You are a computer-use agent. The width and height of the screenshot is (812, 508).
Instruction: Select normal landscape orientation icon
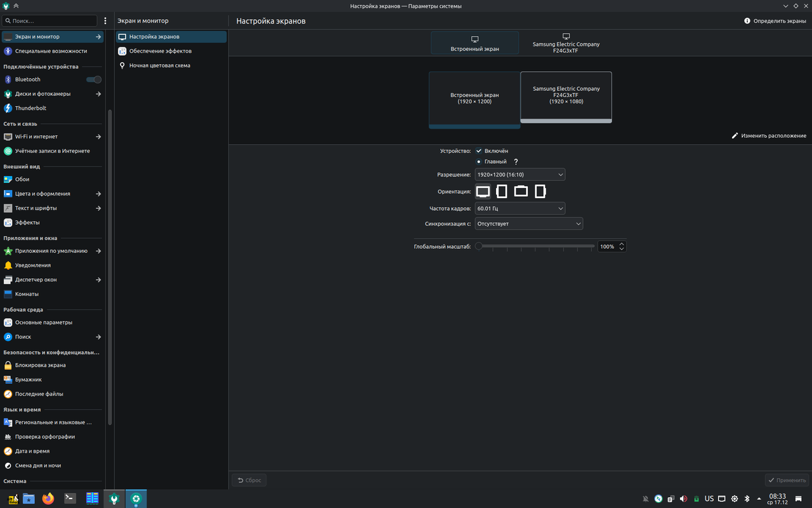[483, 191]
